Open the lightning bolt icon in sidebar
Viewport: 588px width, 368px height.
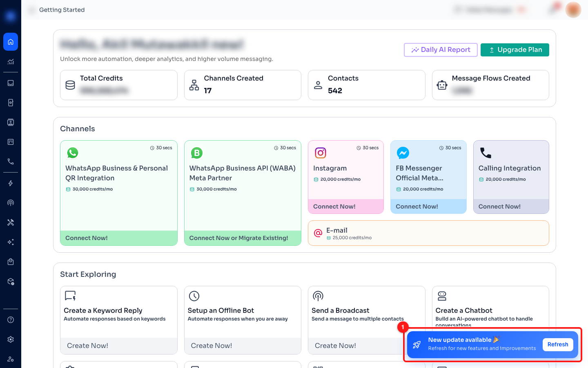pos(11,183)
